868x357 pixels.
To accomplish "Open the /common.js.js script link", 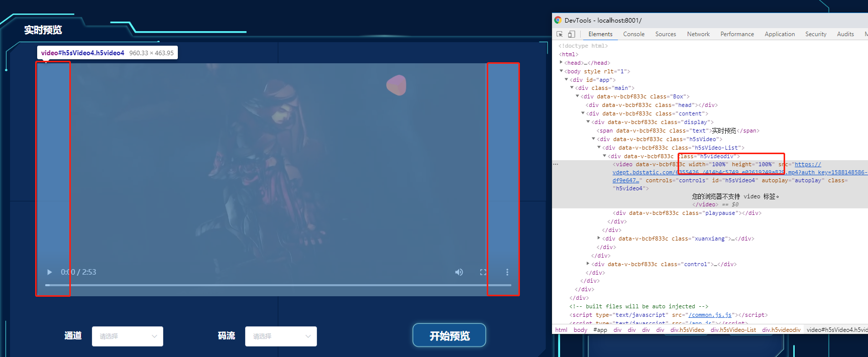I will [710, 315].
